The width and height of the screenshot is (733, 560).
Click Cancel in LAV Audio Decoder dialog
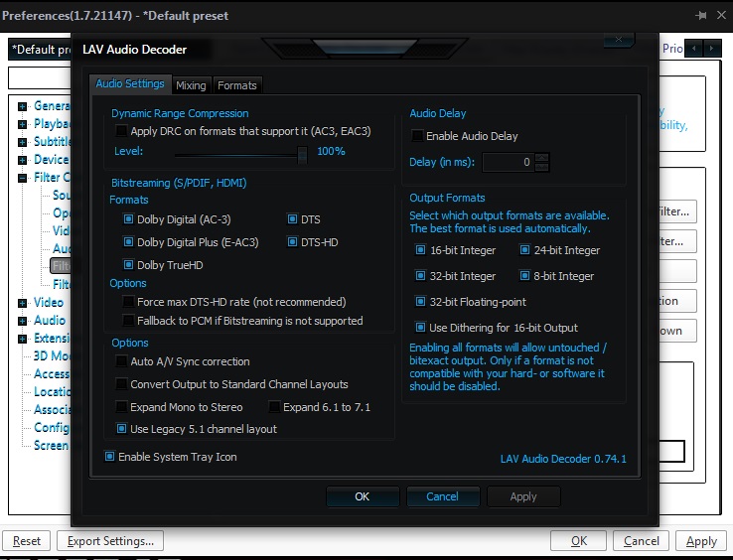click(443, 496)
